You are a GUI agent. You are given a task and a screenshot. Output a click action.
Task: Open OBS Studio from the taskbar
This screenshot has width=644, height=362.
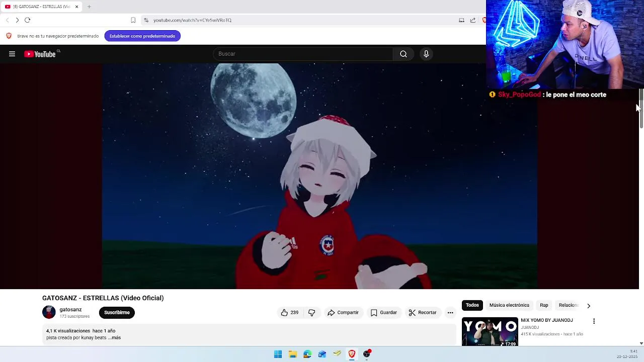(x=367, y=354)
